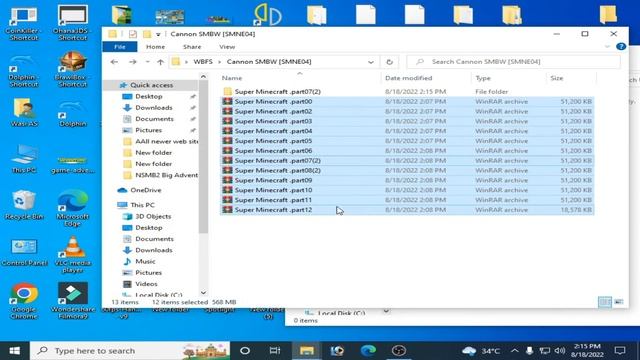Select the Super Minecraft .part00 archive
The image size is (640, 360).
[x=273, y=101]
